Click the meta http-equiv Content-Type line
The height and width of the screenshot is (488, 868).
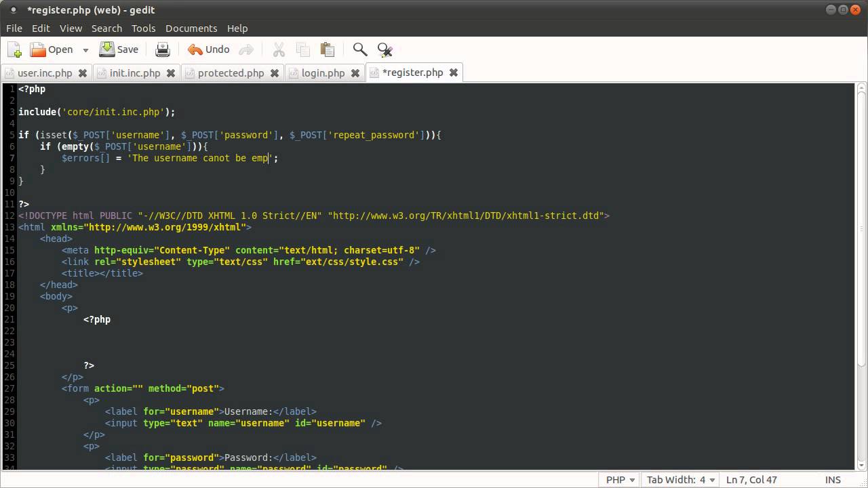[249, 250]
